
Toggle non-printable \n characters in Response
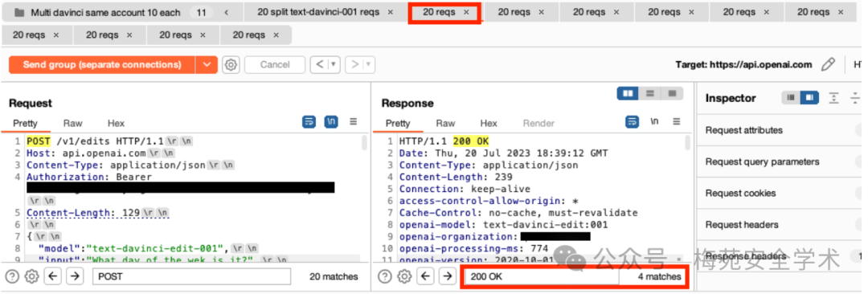(655, 122)
